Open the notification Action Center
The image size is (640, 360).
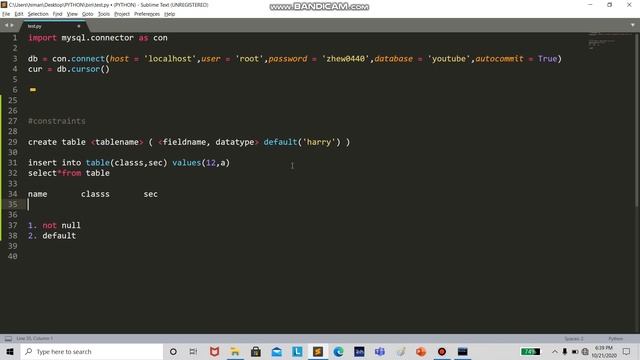click(627, 351)
